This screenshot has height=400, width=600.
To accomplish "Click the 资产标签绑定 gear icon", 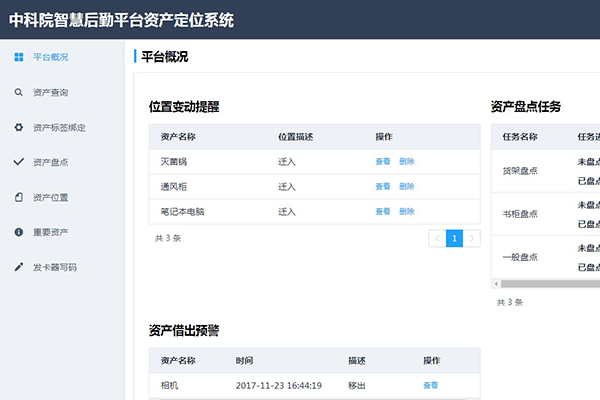I will click(x=19, y=127).
